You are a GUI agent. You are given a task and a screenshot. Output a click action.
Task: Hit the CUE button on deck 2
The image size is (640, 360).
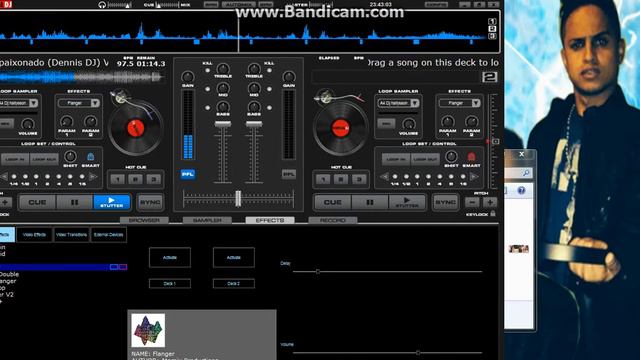(332, 202)
